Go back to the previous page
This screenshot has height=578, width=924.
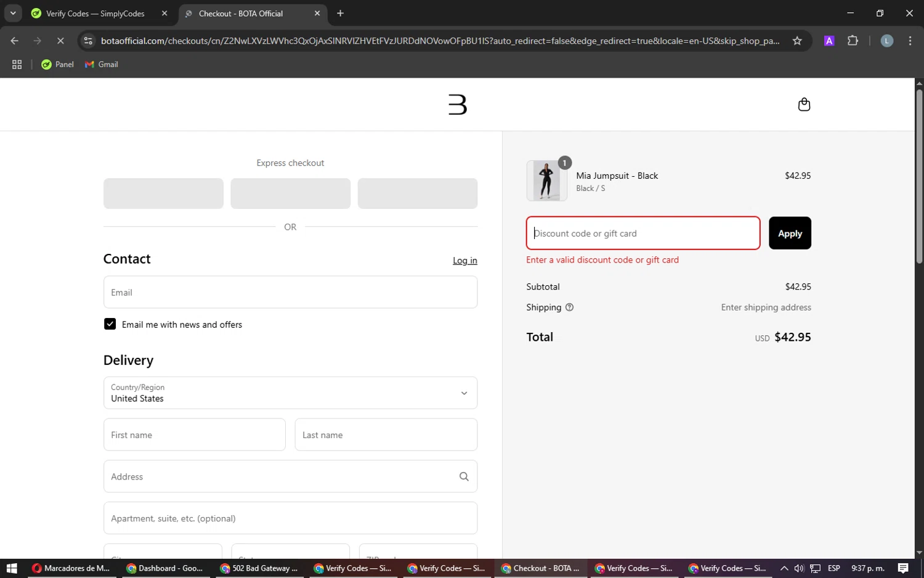coord(14,41)
